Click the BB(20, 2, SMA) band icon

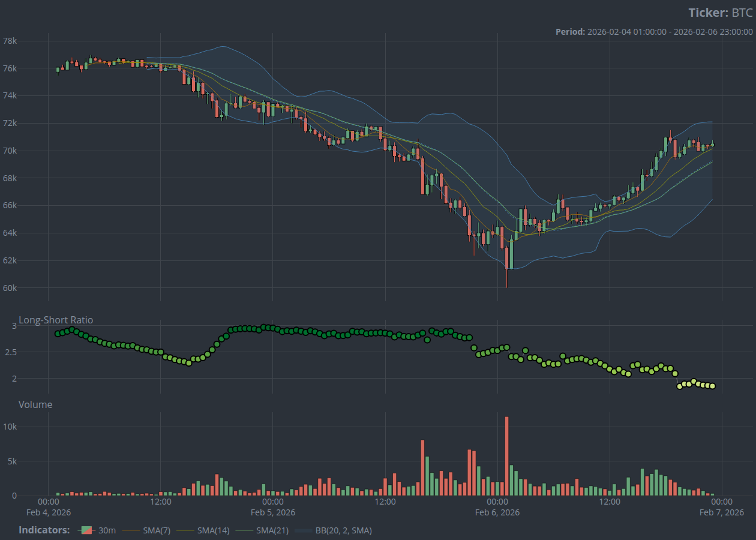303,530
